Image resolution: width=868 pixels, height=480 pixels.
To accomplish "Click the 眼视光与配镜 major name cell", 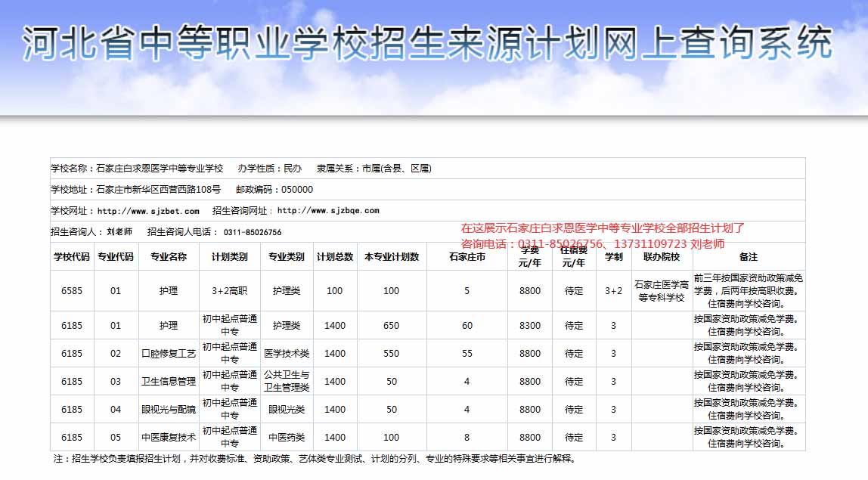I will pyautogui.click(x=169, y=410).
